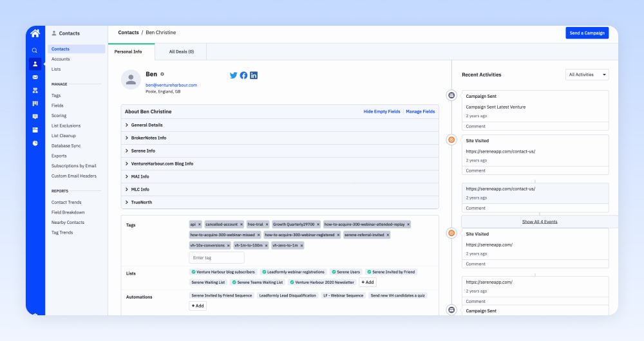Expand the MAI Info section
Viewport: 644px width, 341px height.
point(279,176)
